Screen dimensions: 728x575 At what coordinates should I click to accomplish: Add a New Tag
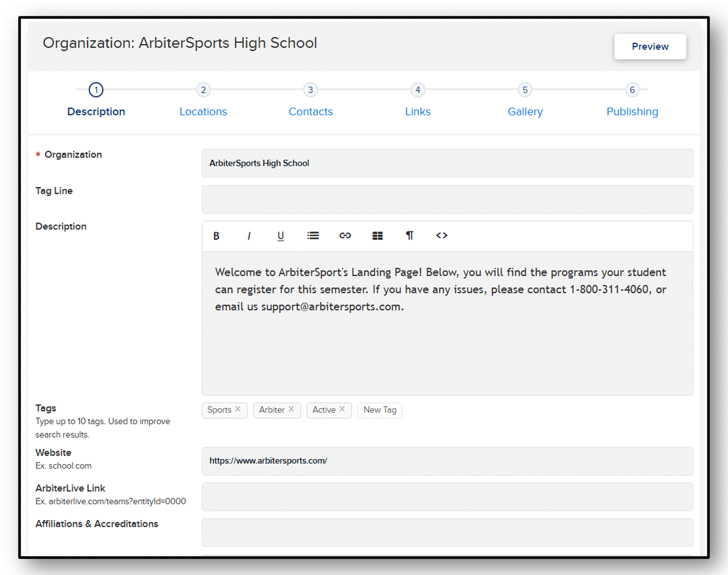380,410
